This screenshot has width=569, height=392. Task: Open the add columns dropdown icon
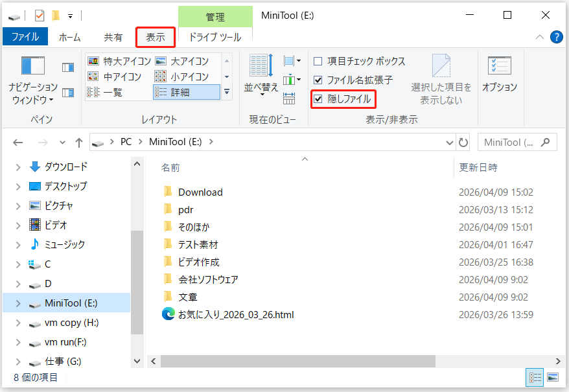tap(292, 80)
